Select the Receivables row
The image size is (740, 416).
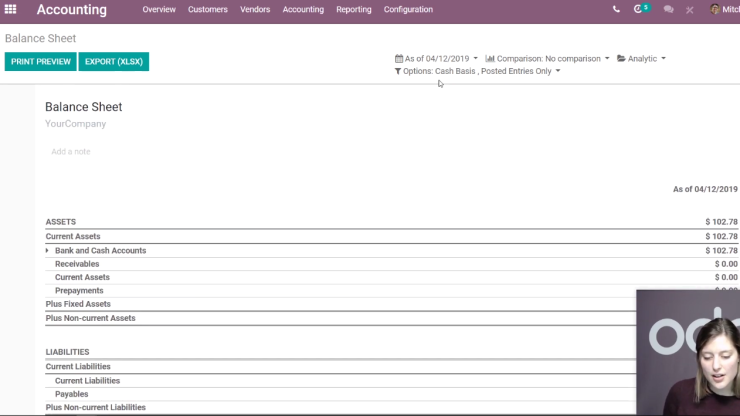pos(391,264)
